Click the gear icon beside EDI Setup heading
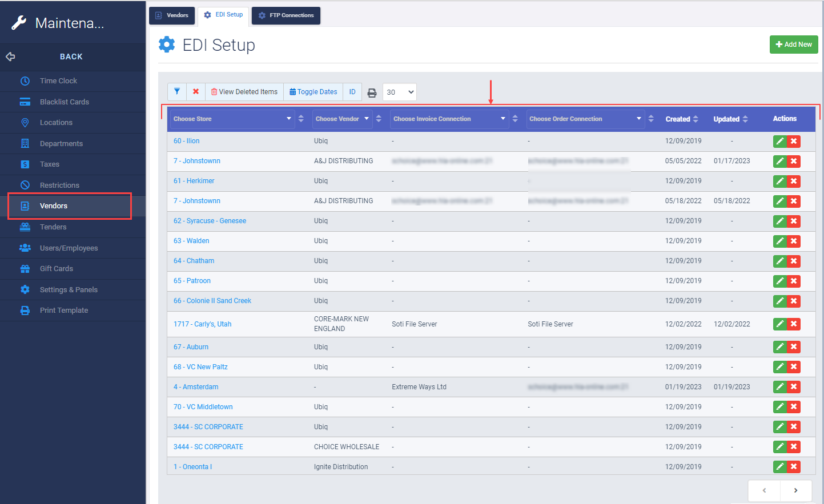The width and height of the screenshot is (824, 504). point(166,45)
